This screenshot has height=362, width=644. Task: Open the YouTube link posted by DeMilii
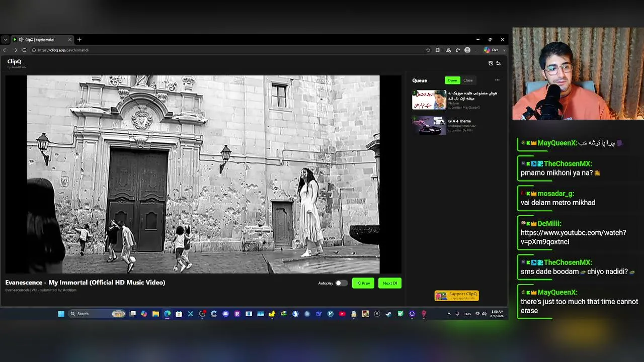coord(573,237)
